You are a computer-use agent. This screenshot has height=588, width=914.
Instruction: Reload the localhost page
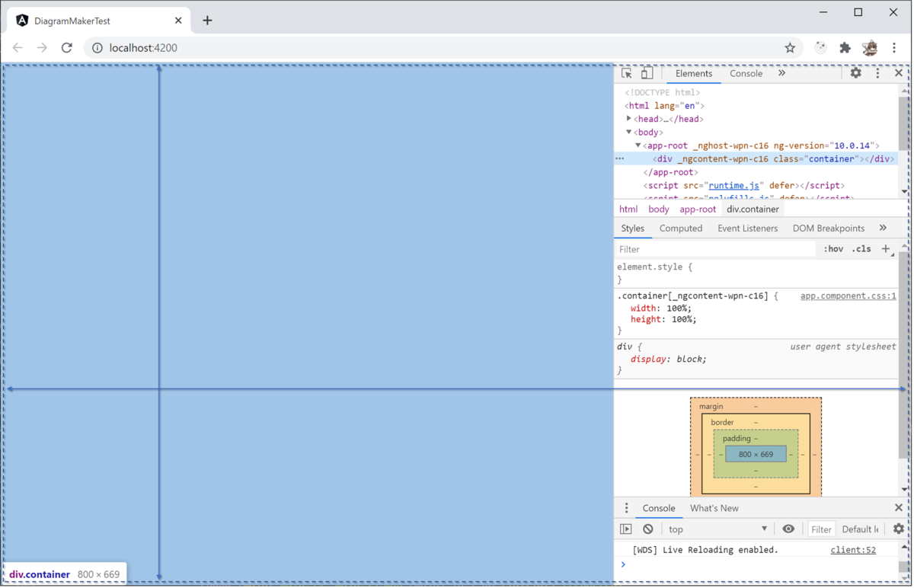pos(67,48)
